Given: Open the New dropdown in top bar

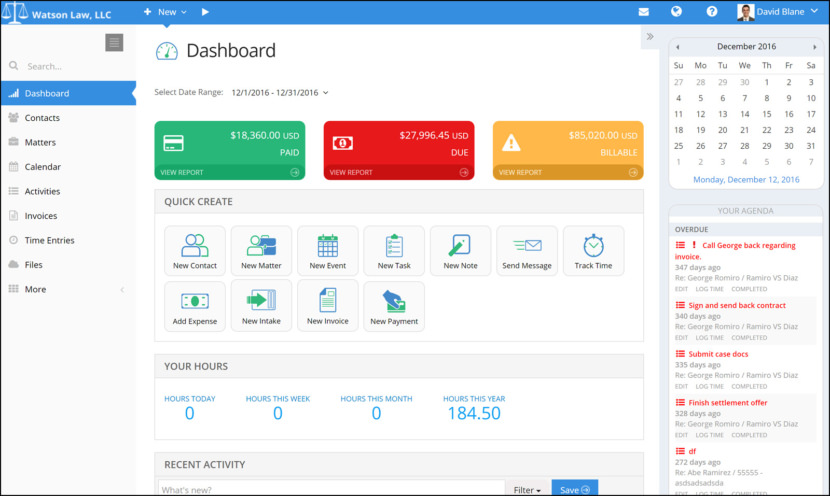Looking at the screenshot, I should click(x=166, y=12).
